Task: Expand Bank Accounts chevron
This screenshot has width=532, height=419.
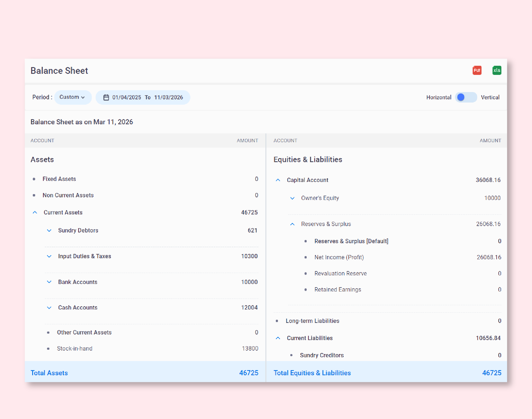Action: [x=49, y=282]
